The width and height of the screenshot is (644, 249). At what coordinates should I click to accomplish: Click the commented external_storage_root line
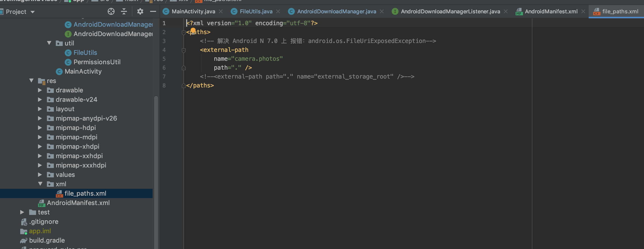tap(307, 77)
